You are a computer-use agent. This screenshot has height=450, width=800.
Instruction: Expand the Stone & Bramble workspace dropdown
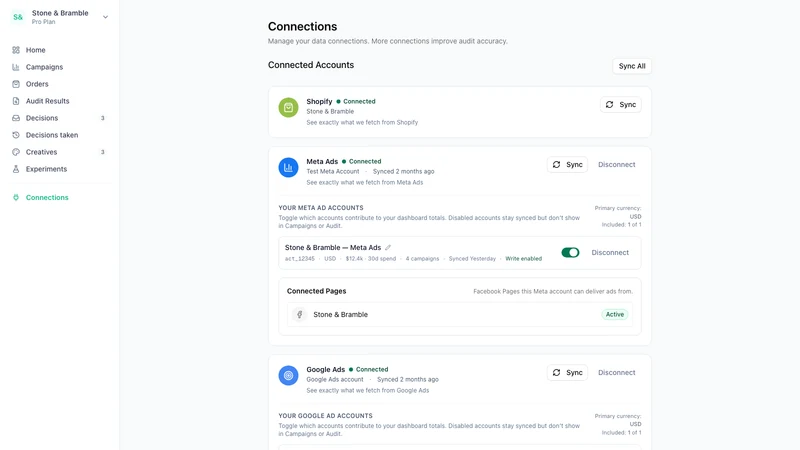105,17
